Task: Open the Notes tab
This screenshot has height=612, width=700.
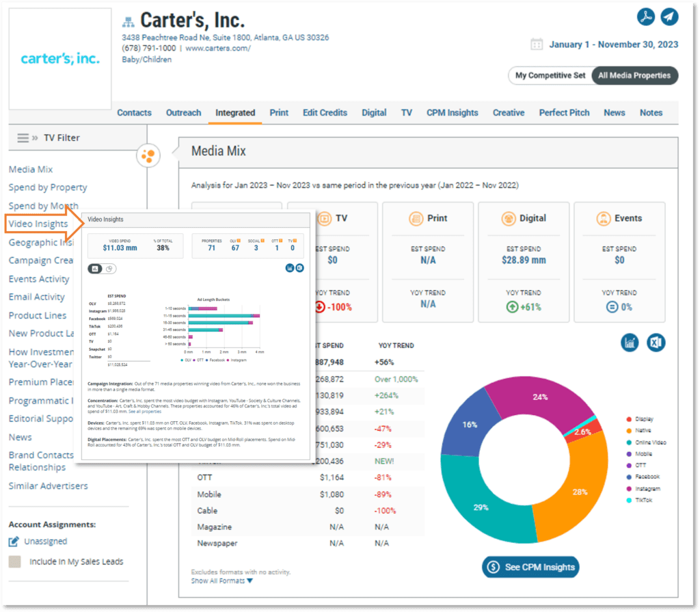Action: (x=651, y=113)
